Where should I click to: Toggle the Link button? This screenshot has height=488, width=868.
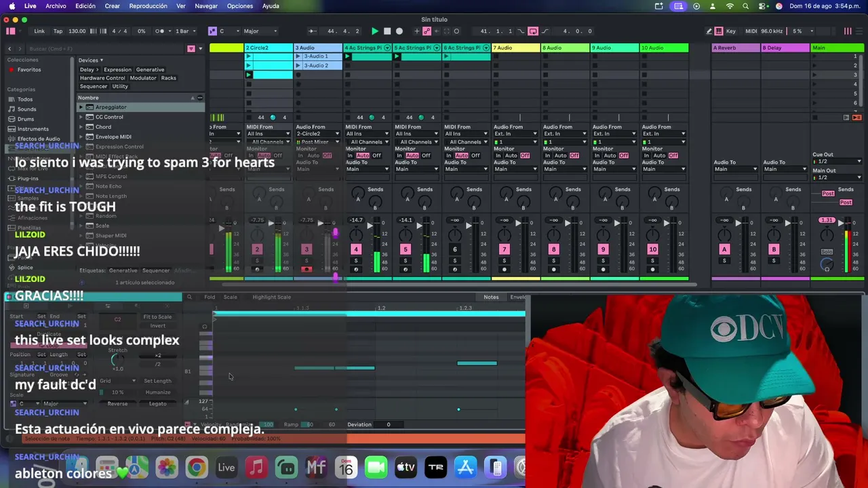click(39, 31)
